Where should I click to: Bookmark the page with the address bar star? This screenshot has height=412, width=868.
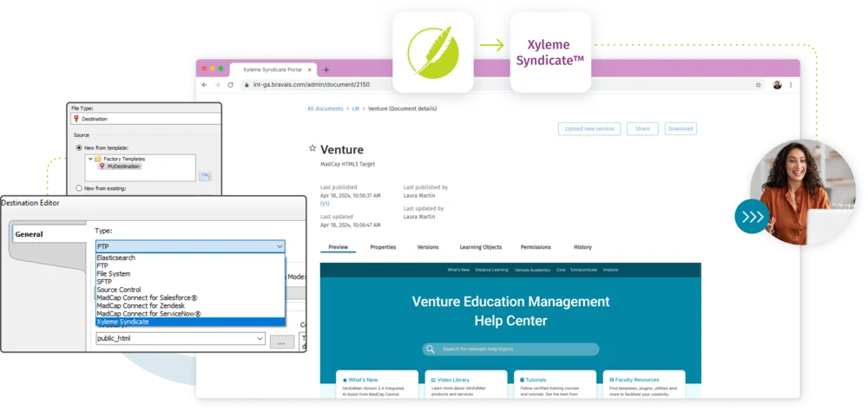[759, 85]
